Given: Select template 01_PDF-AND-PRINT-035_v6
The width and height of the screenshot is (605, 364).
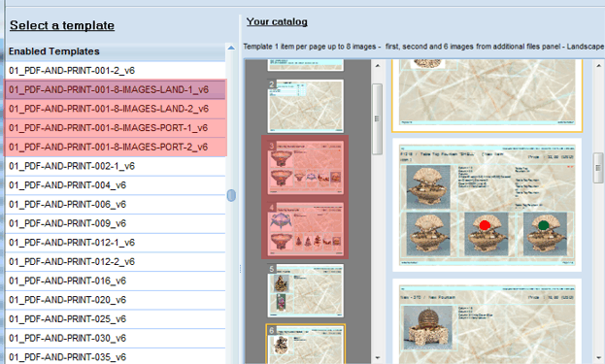Looking at the screenshot, I should click(x=116, y=356).
